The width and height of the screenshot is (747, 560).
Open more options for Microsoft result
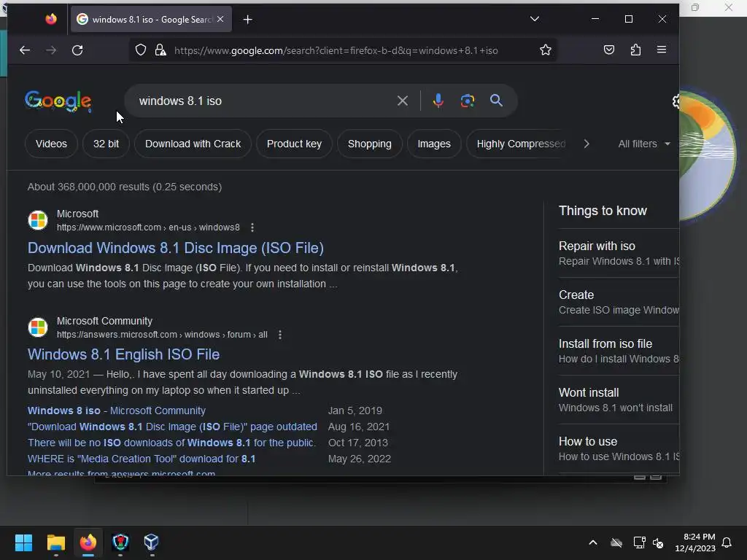pos(252,227)
